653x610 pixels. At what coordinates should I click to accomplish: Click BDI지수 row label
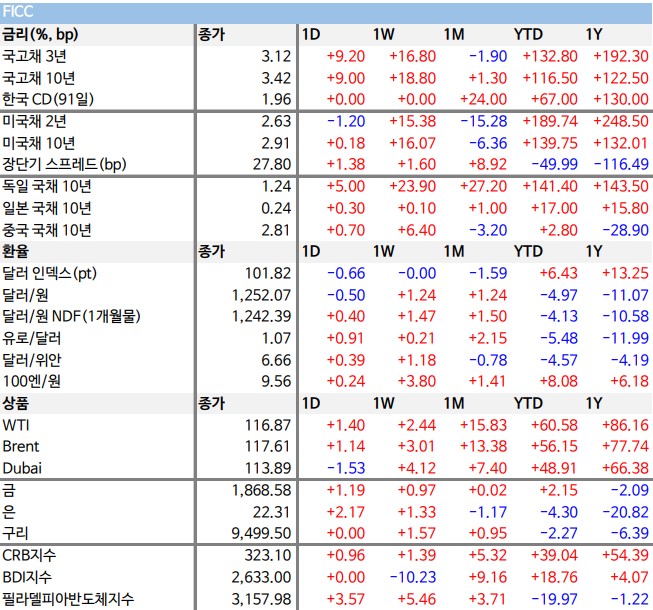pos(27,577)
